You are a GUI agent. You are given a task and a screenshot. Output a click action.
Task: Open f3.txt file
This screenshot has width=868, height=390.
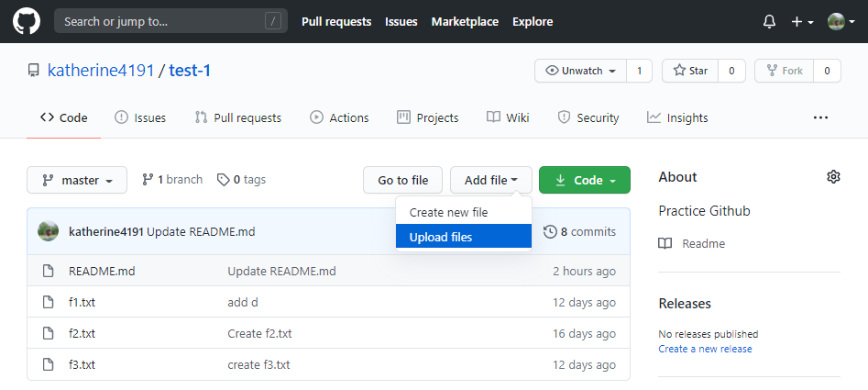[x=82, y=364]
